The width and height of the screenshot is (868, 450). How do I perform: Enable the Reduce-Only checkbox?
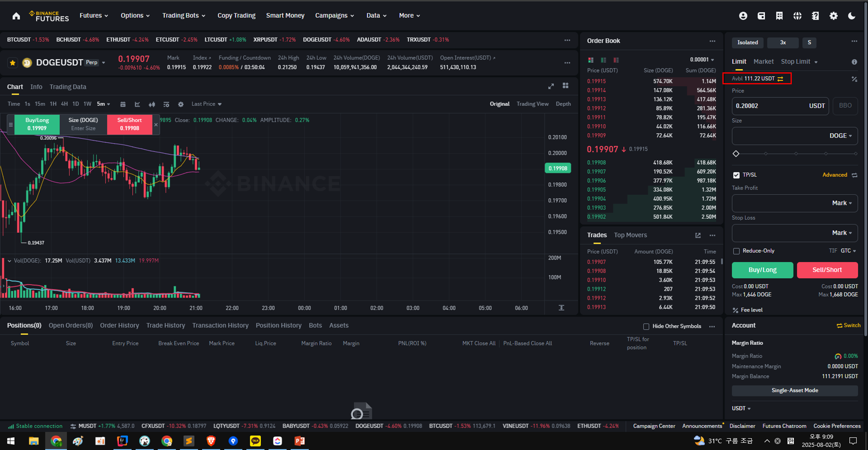pyautogui.click(x=736, y=251)
